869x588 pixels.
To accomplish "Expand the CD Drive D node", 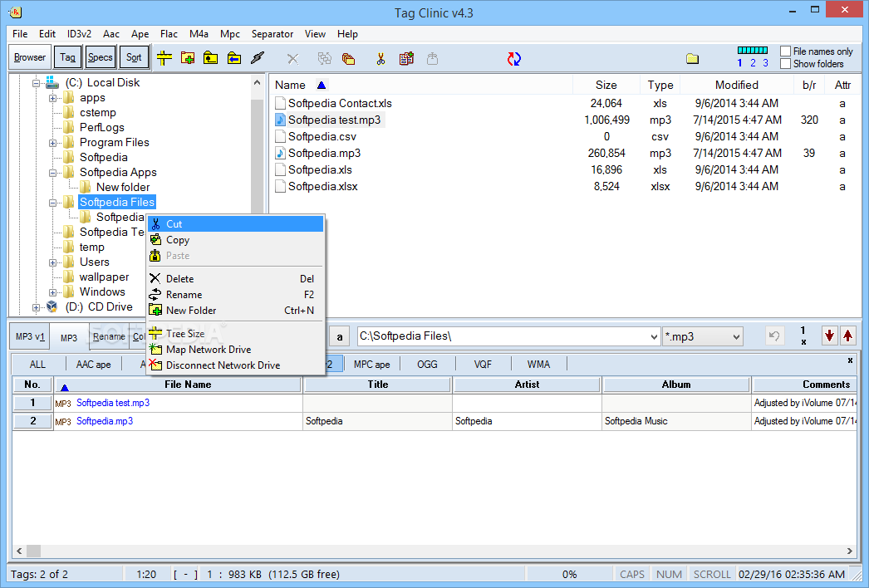I will coord(36,307).
